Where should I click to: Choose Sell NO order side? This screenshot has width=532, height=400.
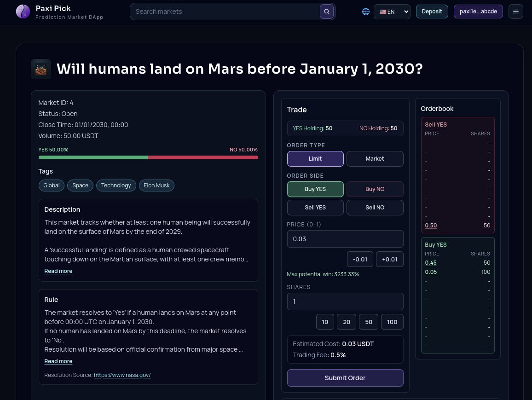(375, 207)
